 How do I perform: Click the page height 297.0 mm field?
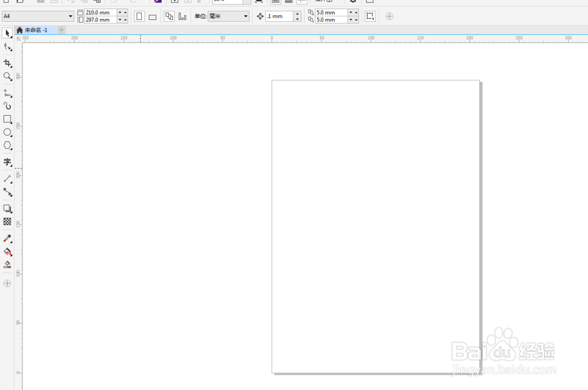pyautogui.click(x=101, y=20)
